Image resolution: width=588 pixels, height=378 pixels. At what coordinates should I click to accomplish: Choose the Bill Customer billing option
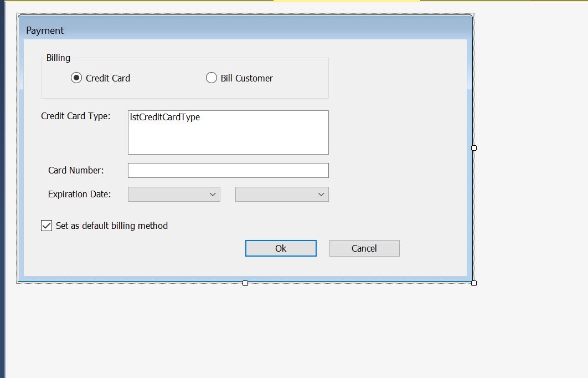tap(212, 78)
